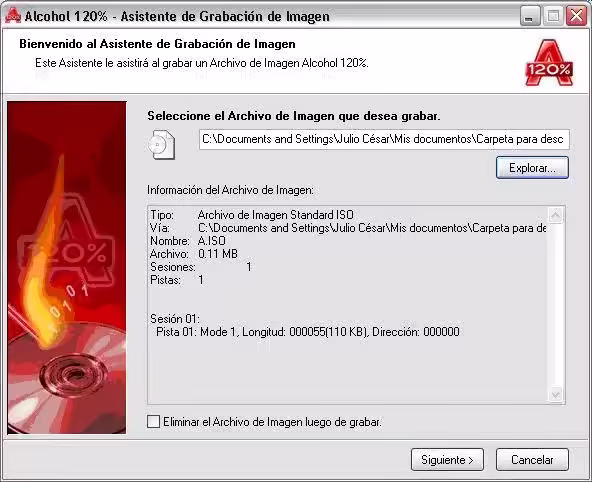Click the Vía path line in info box
This screenshot has width=592, height=482.
(x=348, y=228)
